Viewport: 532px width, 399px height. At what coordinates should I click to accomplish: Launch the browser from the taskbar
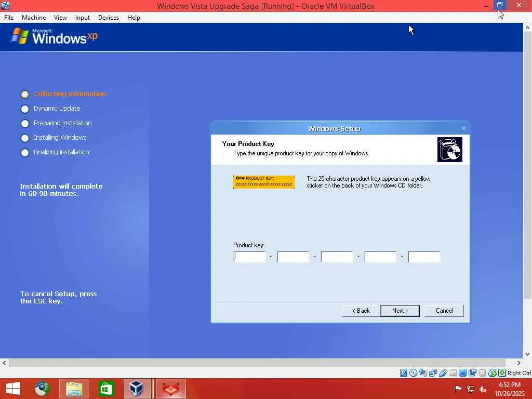(42, 389)
